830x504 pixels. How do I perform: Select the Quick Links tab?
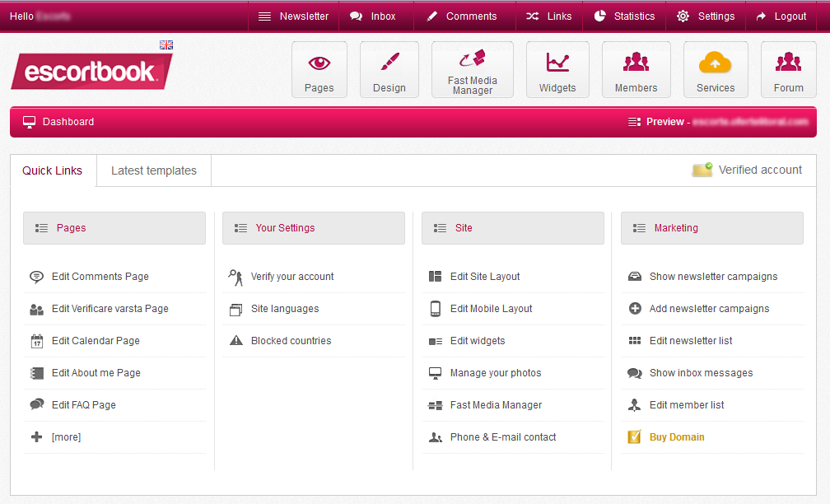(x=53, y=171)
